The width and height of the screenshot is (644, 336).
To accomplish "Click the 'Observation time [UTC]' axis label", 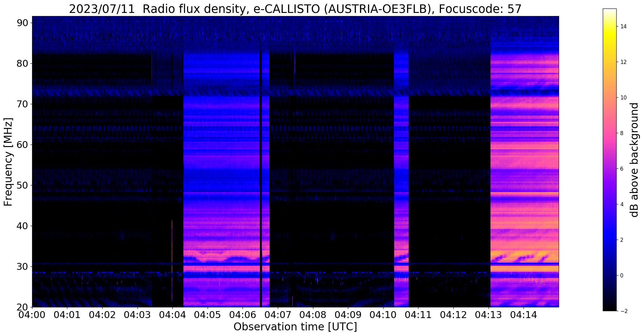I will click(x=295, y=327).
